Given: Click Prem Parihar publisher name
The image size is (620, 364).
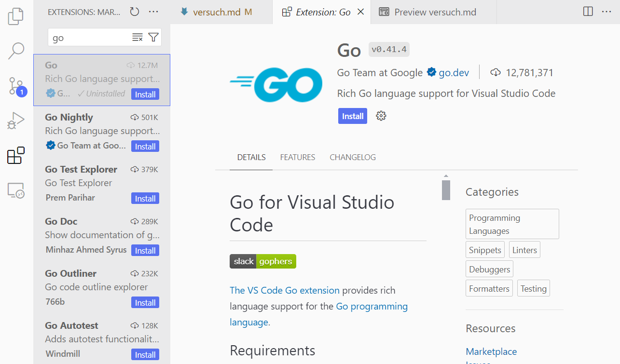Looking at the screenshot, I should point(70,198).
